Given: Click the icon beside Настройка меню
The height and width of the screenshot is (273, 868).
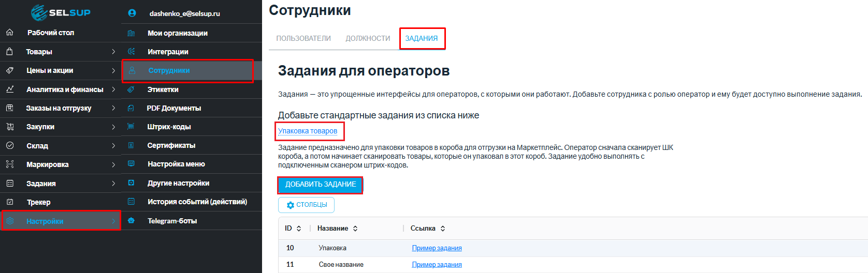Looking at the screenshot, I should pyautogui.click(x=132, y=164).
